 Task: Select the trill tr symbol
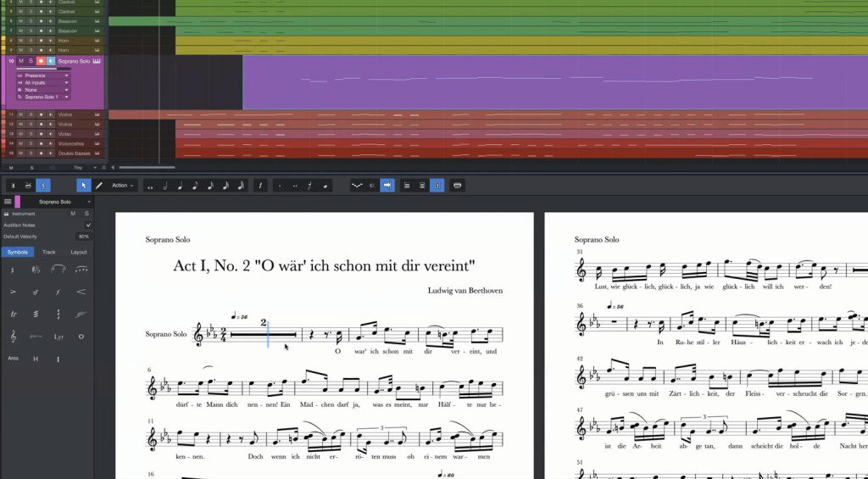(x=13, y=314)
